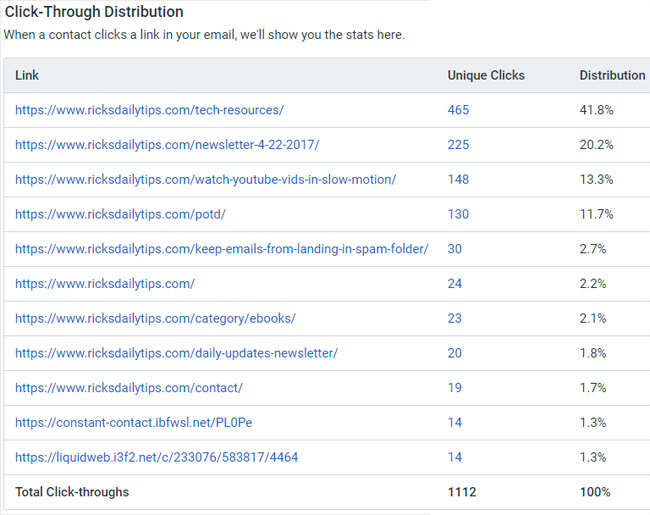650x515 pixels.
Task: Open the constant-contact.ibfwsl.net link
Action: (x=133, y=423)
